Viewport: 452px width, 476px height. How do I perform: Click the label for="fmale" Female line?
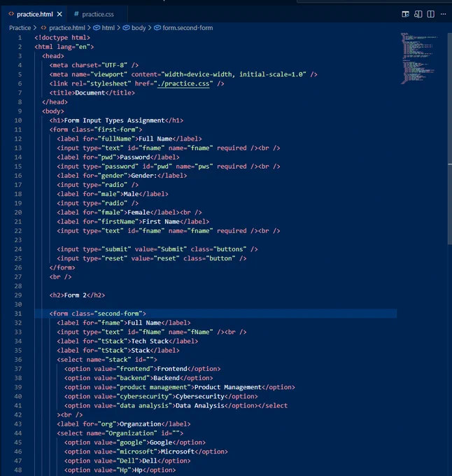[129, 213]
